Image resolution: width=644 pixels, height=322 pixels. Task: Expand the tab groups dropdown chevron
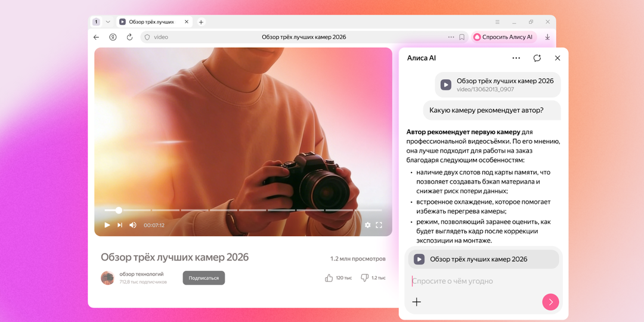108,22
